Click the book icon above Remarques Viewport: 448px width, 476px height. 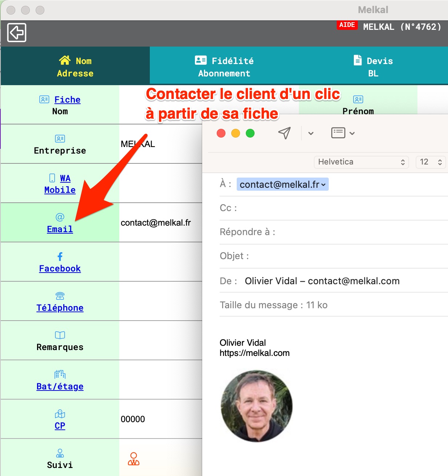click(x=60, y=335)
